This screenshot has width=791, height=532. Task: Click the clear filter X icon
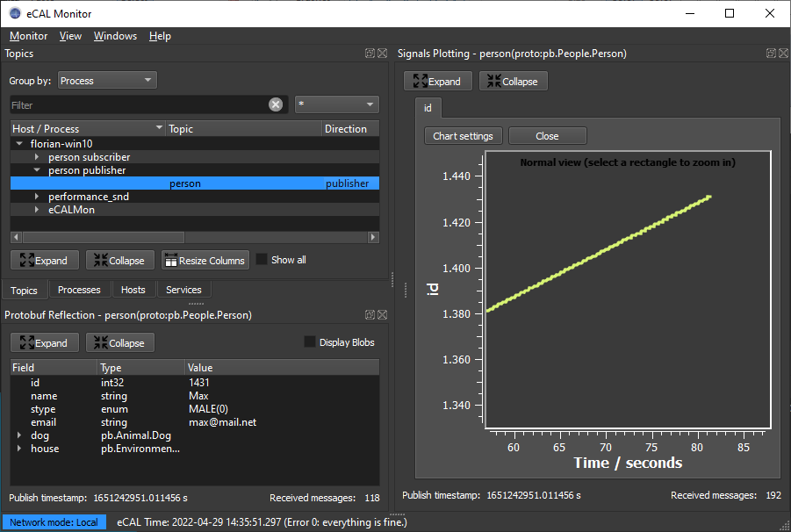[276, 104]
